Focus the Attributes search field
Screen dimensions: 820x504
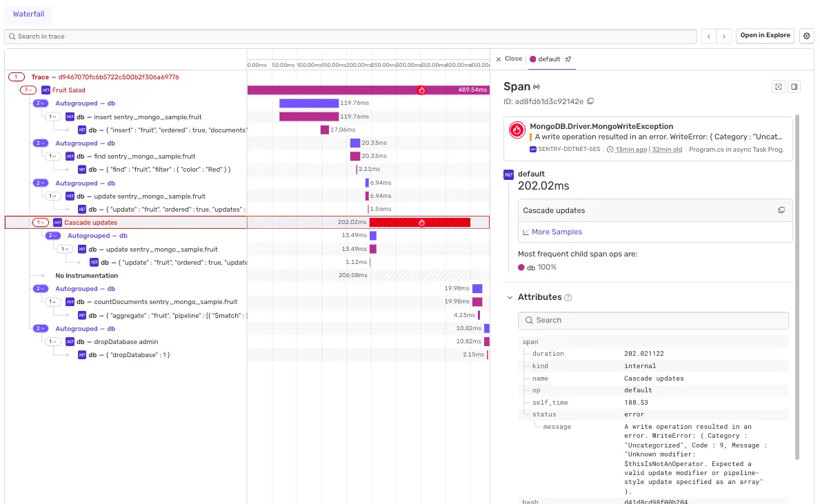coord(653,321)
